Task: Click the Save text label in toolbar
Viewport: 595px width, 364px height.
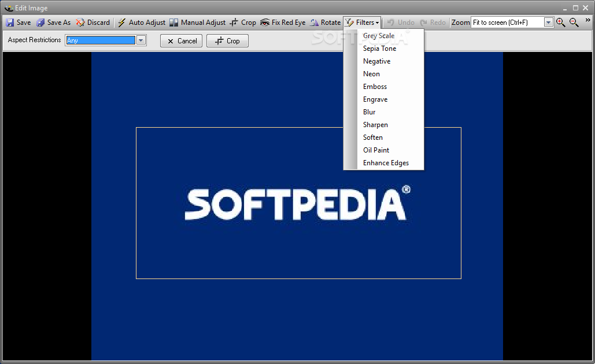Action: pos(24,23)
